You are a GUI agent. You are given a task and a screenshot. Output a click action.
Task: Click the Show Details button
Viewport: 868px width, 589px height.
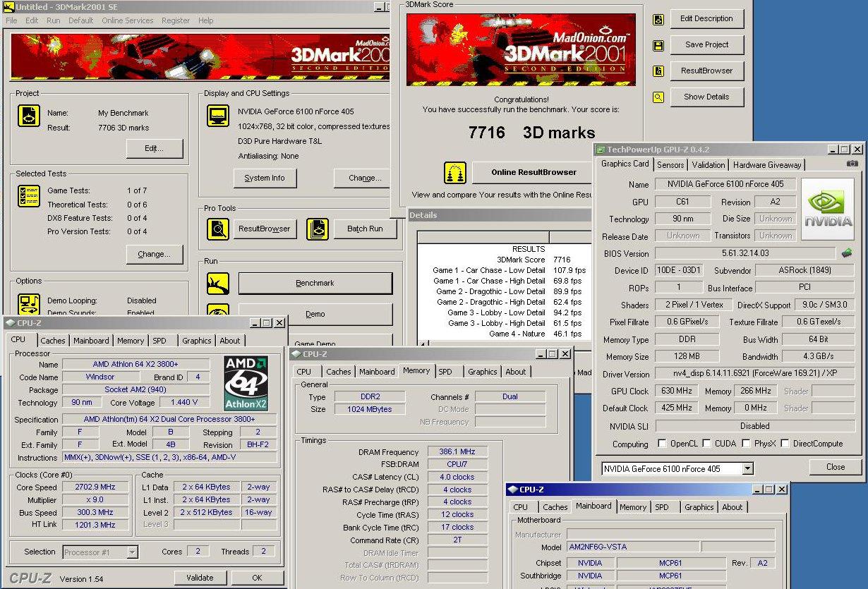(707, 97)
